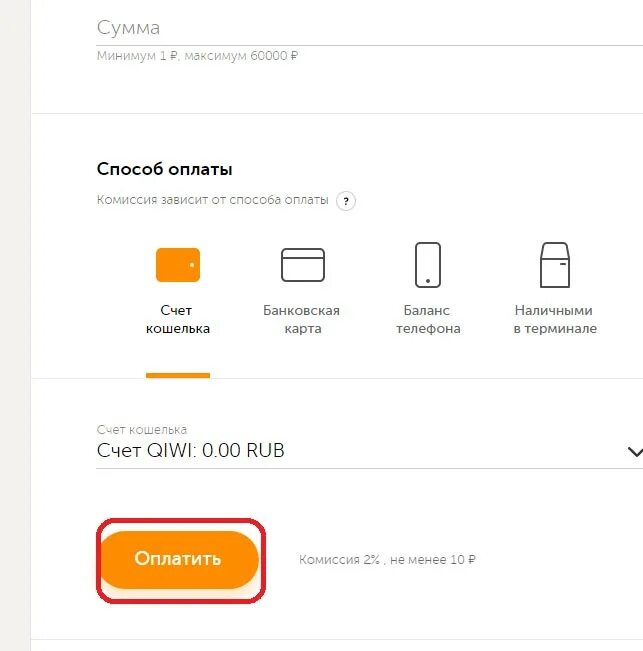Click the Комиссия зависит от способа оплаты text
The height and width of the screenshot is (651, 643).
point(212,200)
